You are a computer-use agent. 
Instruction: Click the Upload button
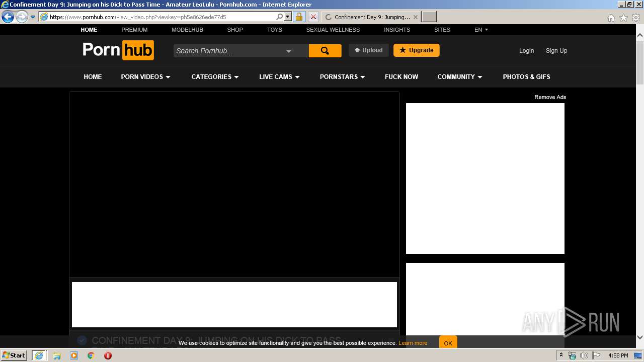[x=368, y=50]
